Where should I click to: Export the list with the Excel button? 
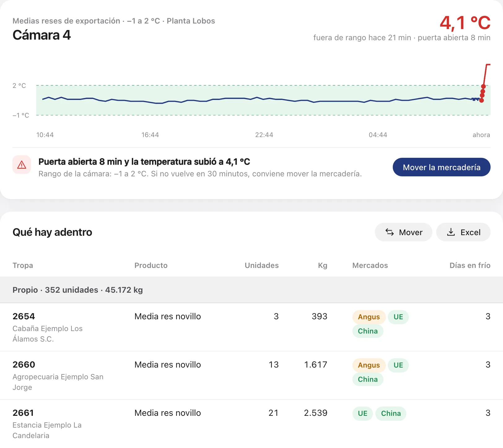pos(463,232)
